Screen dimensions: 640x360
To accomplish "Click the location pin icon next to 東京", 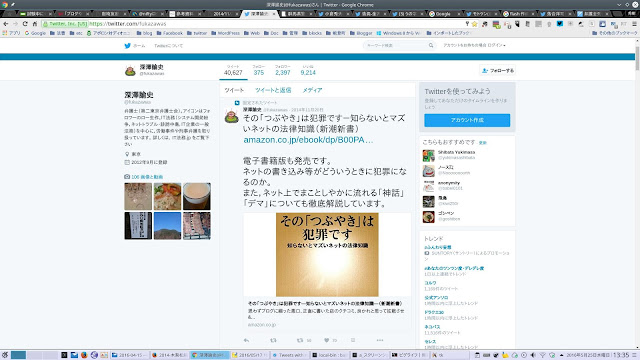I will coord(127,154).
